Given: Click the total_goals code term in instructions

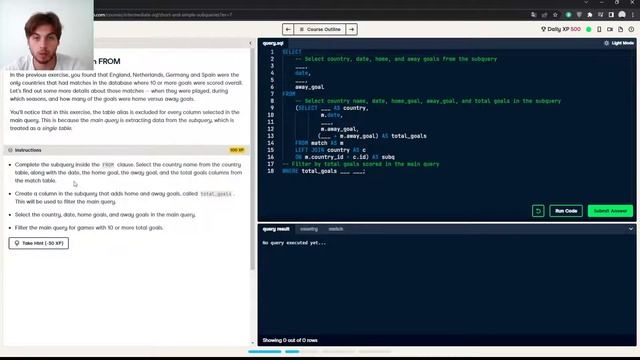Looking at the screenshot, I should pyautogui.click(x=216, y=194).
